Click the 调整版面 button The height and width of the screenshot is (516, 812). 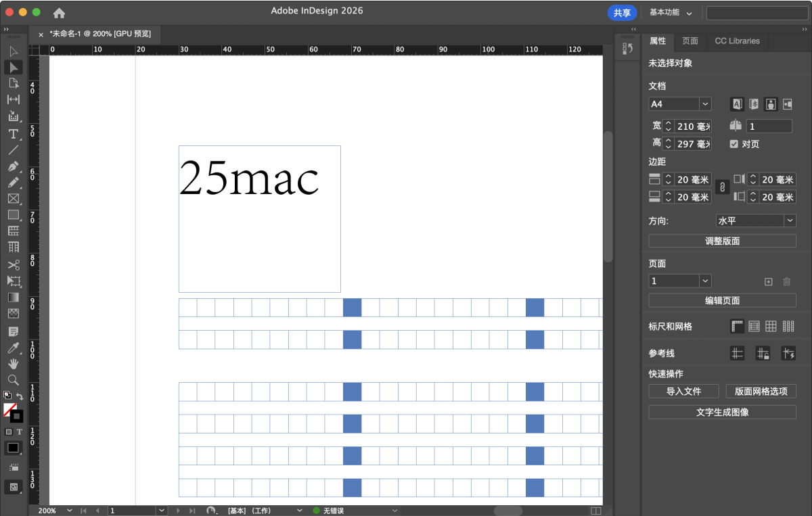[x=722, y=241]
